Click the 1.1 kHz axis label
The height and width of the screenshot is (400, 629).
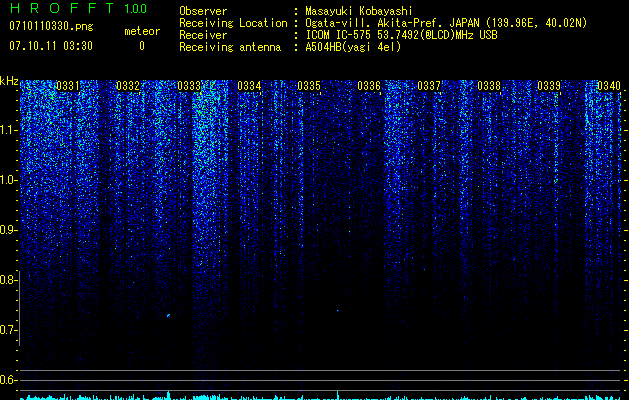tap(9, 130)
